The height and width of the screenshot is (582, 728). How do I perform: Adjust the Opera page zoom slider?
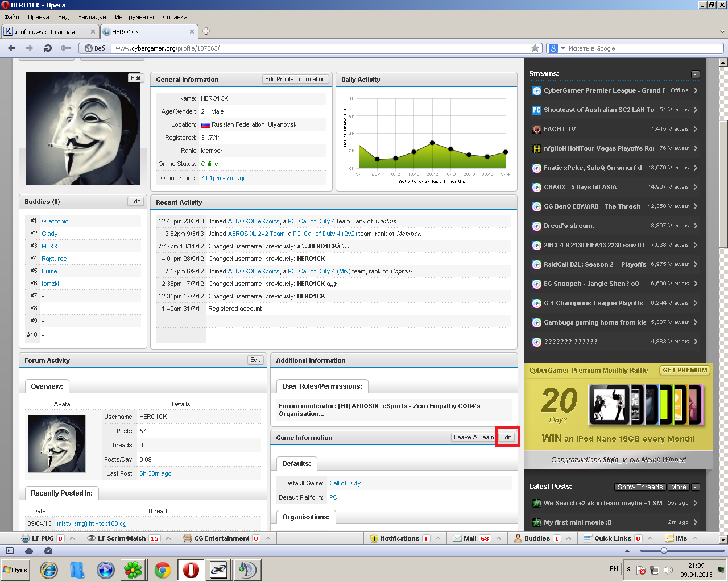coord(664,551)
